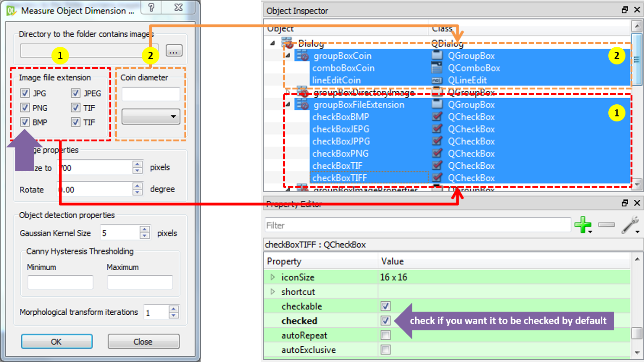644x362 pixels.
Task: Open the Property Editor configure wrench icon
Action: (630, 226)
